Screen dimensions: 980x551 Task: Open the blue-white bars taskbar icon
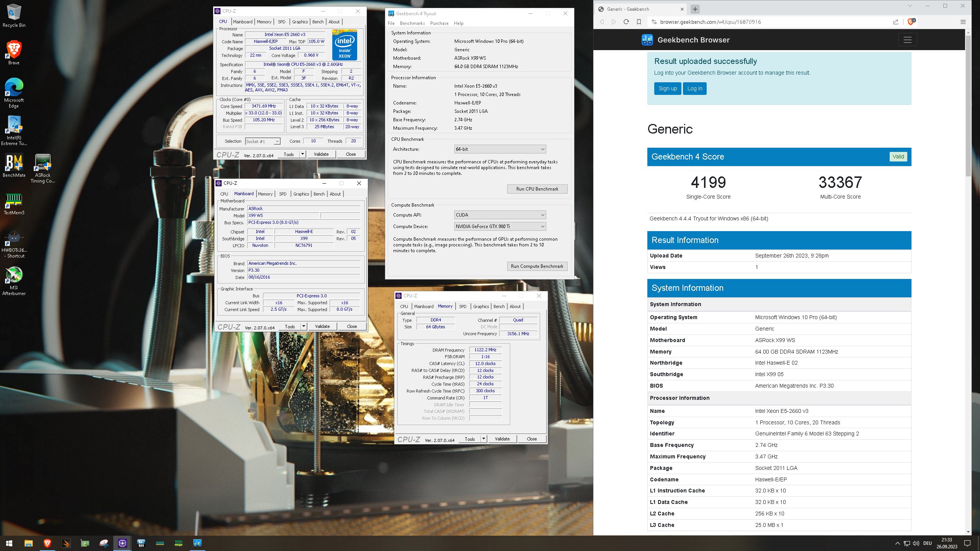click(141, 543)
